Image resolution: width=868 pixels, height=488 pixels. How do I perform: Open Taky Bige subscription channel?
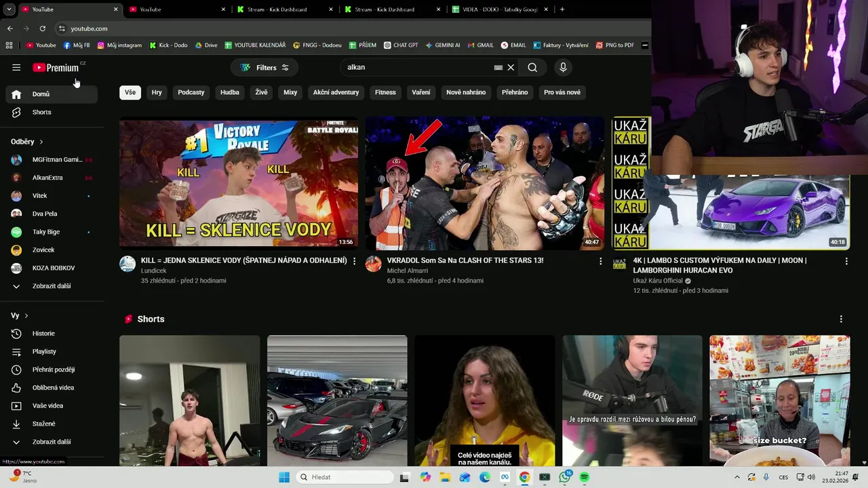coord(52,232)
